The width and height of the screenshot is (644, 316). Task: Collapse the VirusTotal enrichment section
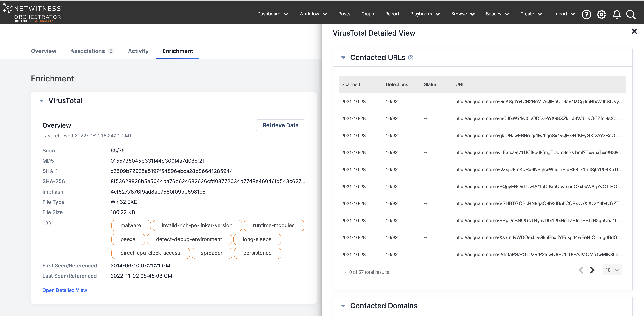(x=42, y=101)
